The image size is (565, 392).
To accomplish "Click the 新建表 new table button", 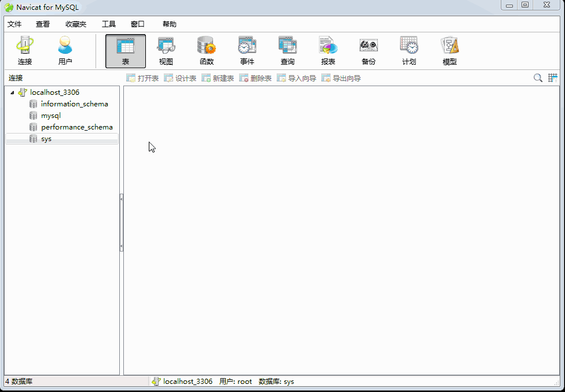I will tap(218, 78).
